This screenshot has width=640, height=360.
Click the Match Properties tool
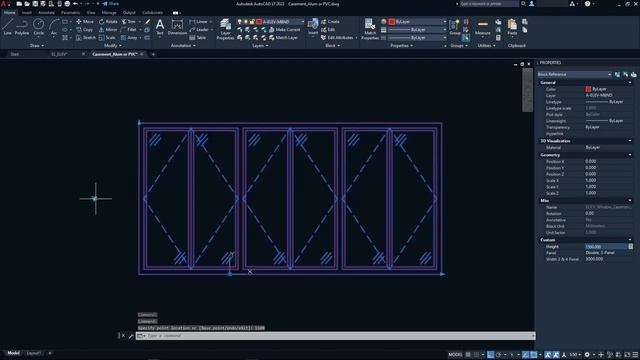coord(370,29)
